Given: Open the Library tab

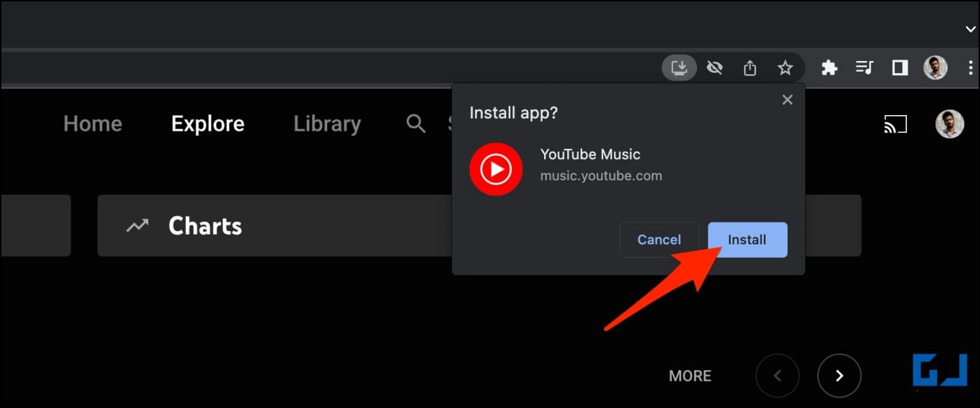Looking at the screenshot, I should pyautogui.click(x=327, y=124).
